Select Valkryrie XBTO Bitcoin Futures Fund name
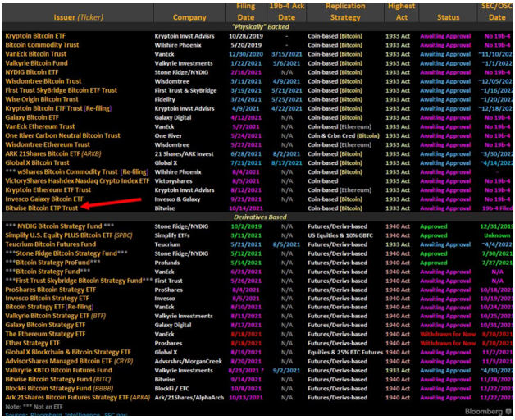Image resolution: width=515 pixels, height=420 pixels. tap(59, 370)
